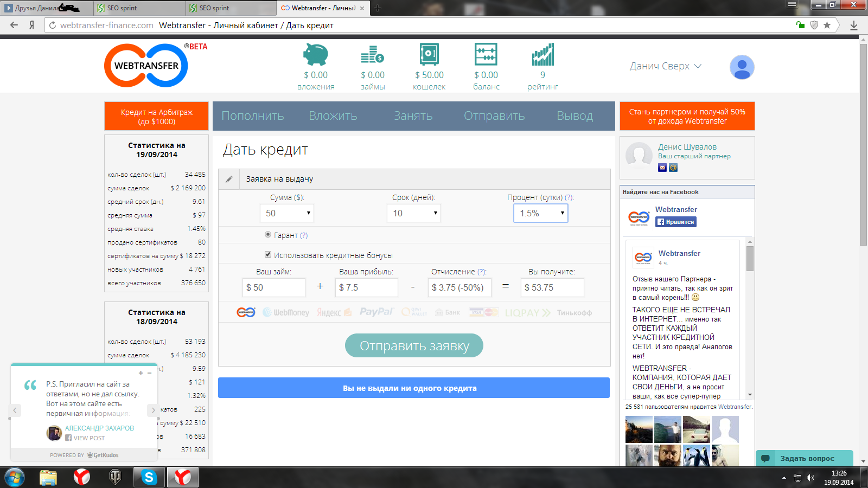Click the Webtransfer logo

(x=146, y=66)
